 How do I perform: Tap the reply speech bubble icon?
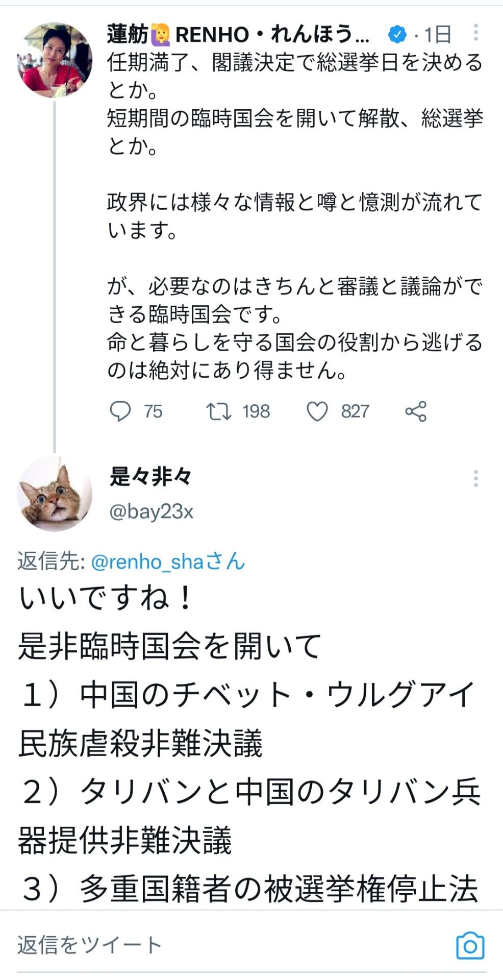point(120,411)
